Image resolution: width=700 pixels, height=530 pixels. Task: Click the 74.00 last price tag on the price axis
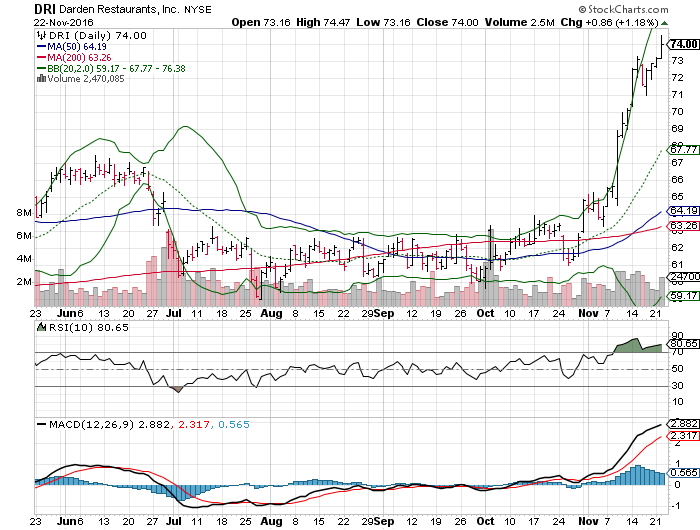pyautogui.click(x=683, y=44)
